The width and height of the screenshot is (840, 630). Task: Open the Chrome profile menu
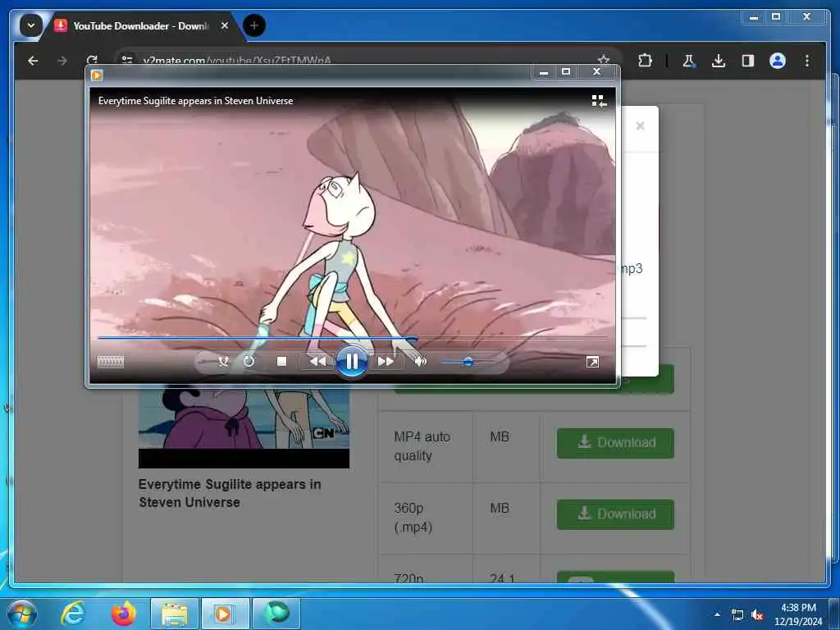coord(778,61)
